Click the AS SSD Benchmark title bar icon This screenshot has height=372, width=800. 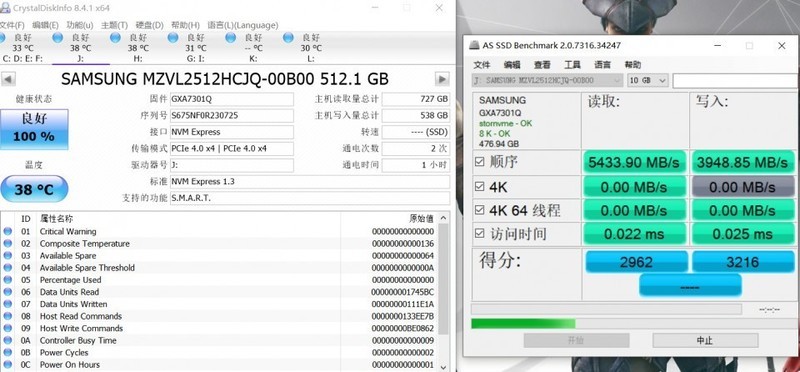pyautogui.click(x=474, y=45)
